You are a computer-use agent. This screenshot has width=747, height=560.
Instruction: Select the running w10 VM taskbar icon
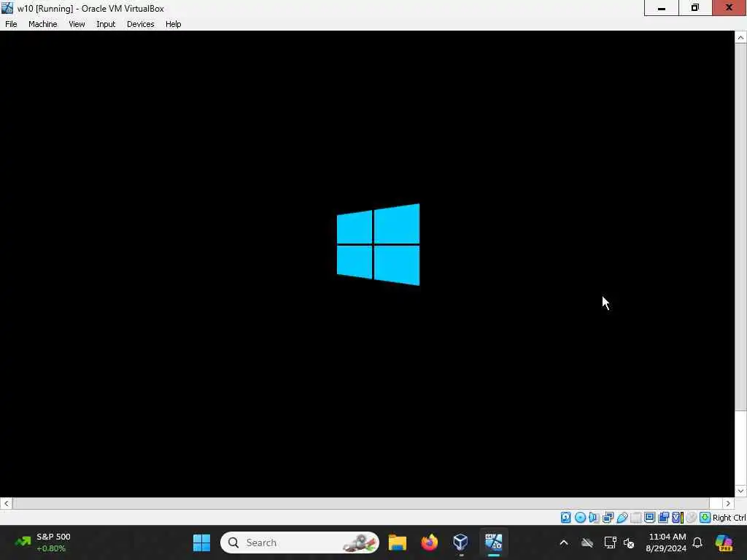[x=494, y=542]
